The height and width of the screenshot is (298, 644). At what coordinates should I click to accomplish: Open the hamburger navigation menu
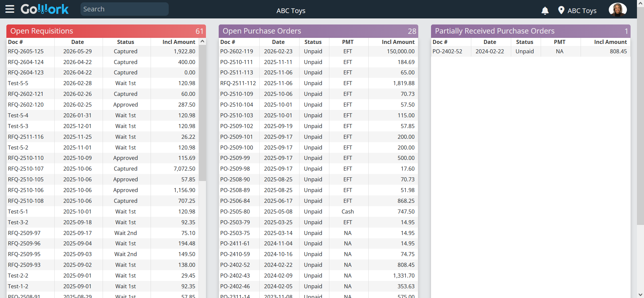(x=10, y=9)
